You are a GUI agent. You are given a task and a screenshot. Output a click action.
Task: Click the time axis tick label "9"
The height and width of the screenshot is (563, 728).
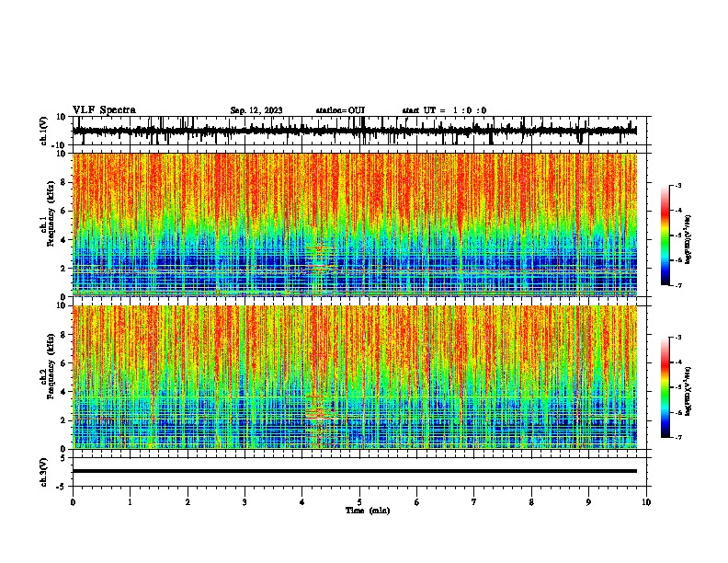click(x=588, y=502)
